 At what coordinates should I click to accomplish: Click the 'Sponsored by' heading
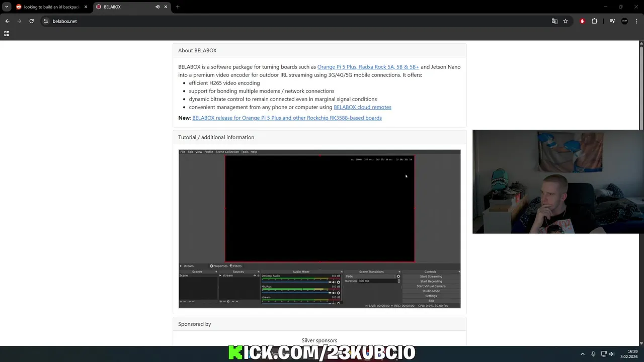194,324
